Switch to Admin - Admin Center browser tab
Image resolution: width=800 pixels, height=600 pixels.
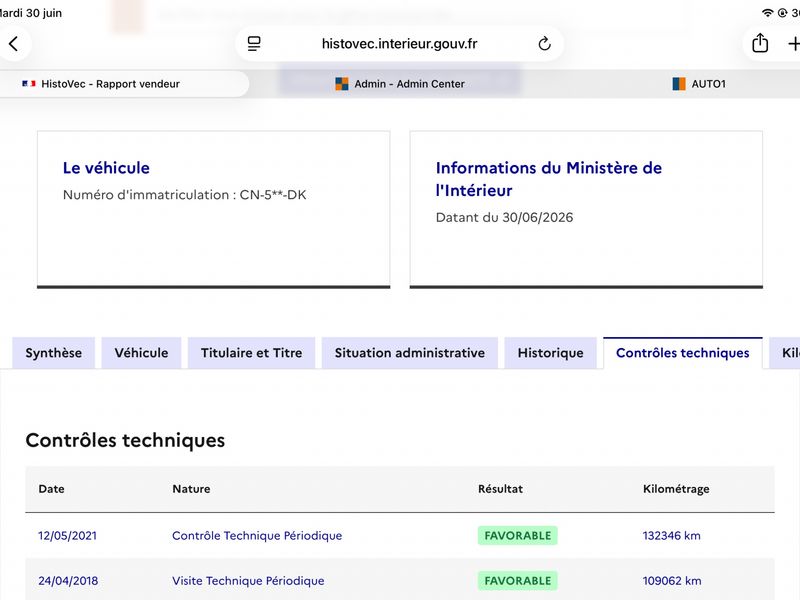tap(399, 84)
